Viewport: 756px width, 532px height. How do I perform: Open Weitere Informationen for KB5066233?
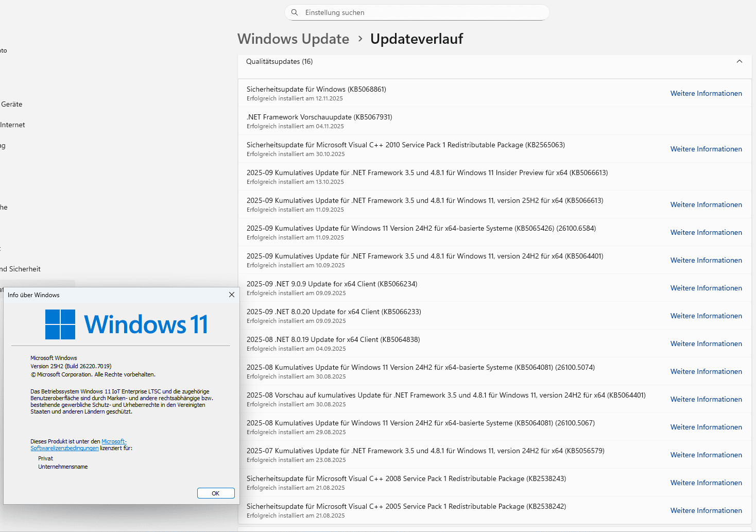click(x=706, y=316)
